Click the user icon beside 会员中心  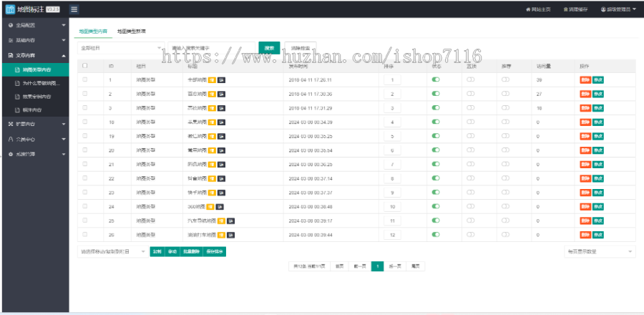point(11,139)
